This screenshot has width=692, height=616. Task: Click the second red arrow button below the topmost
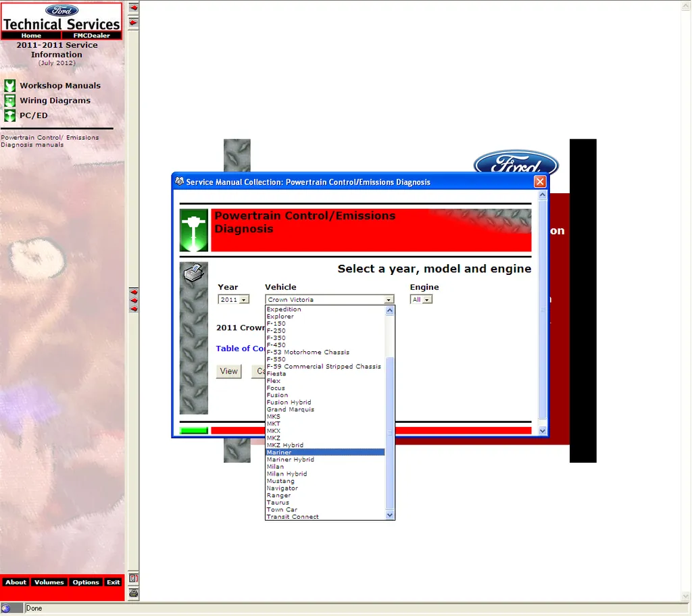(133, 22)
